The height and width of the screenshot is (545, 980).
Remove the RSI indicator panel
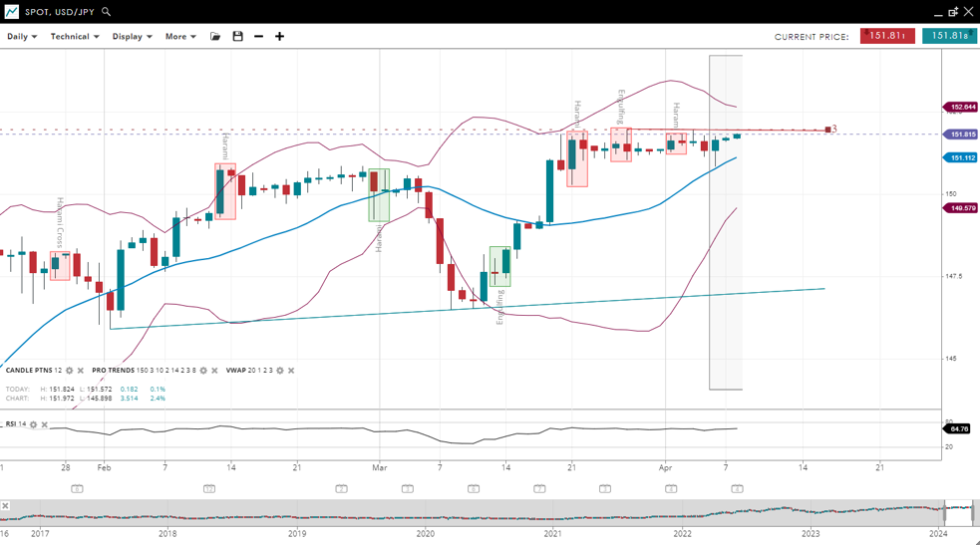coord(44,424)
